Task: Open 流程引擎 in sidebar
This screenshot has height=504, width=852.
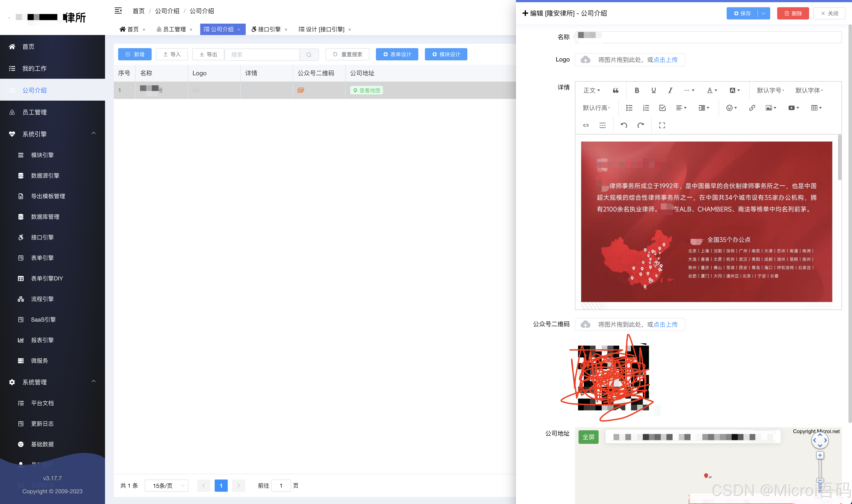Action: click(52, 299)
